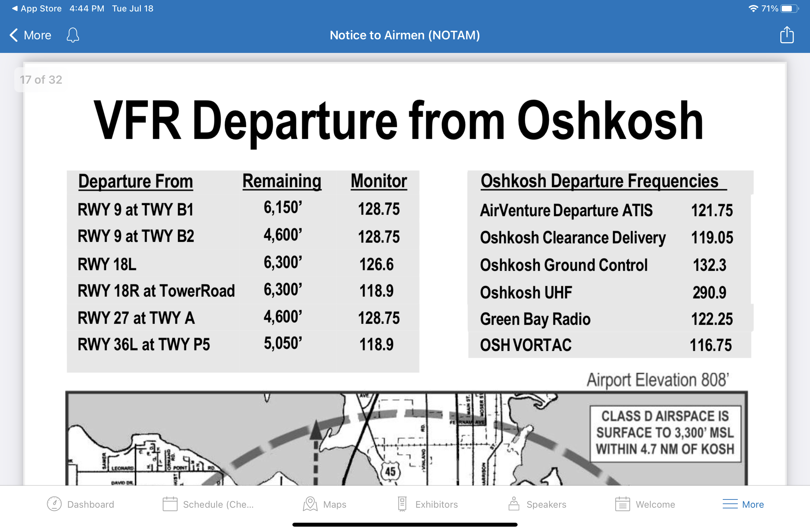
Task: Select 'Green Bay Radio' label
Action: (535, 319)
